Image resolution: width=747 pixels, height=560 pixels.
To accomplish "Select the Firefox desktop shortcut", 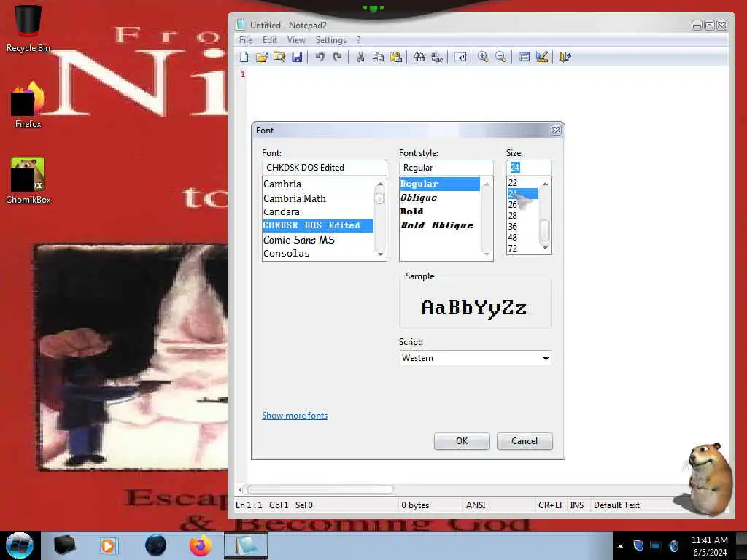I will pos(28,104).
